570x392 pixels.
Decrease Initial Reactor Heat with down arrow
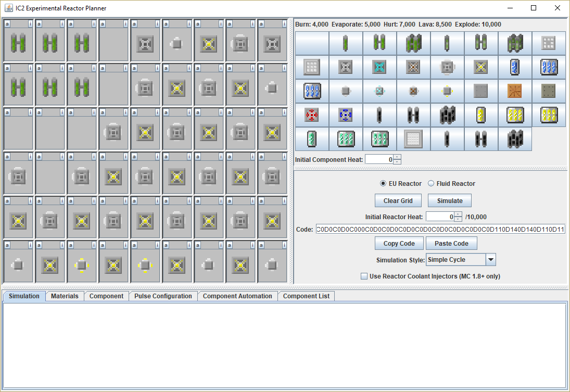click(x=458, y=219)
